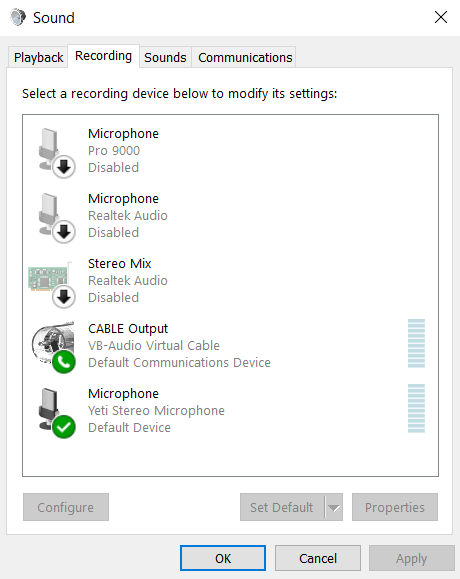This screenshot has width=460, height=579.
Task: Select the Stereo Mix Disabled text entry
Action: point(113,298)
